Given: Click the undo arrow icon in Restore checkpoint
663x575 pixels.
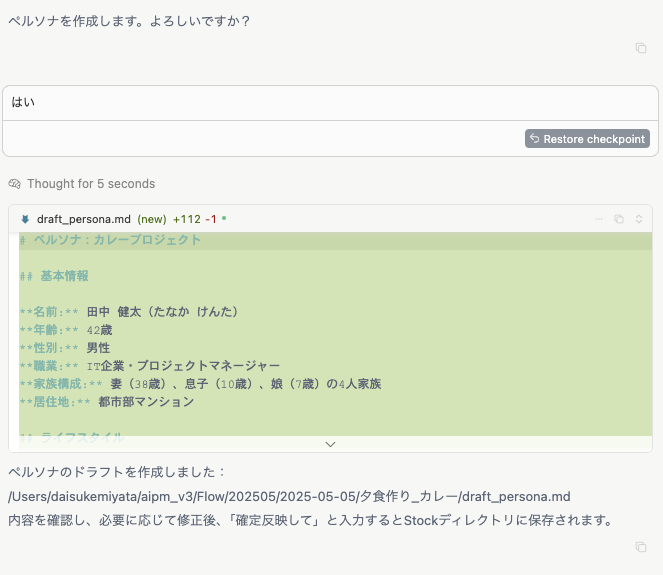Looking at the screenshot, I should [534, 138].
